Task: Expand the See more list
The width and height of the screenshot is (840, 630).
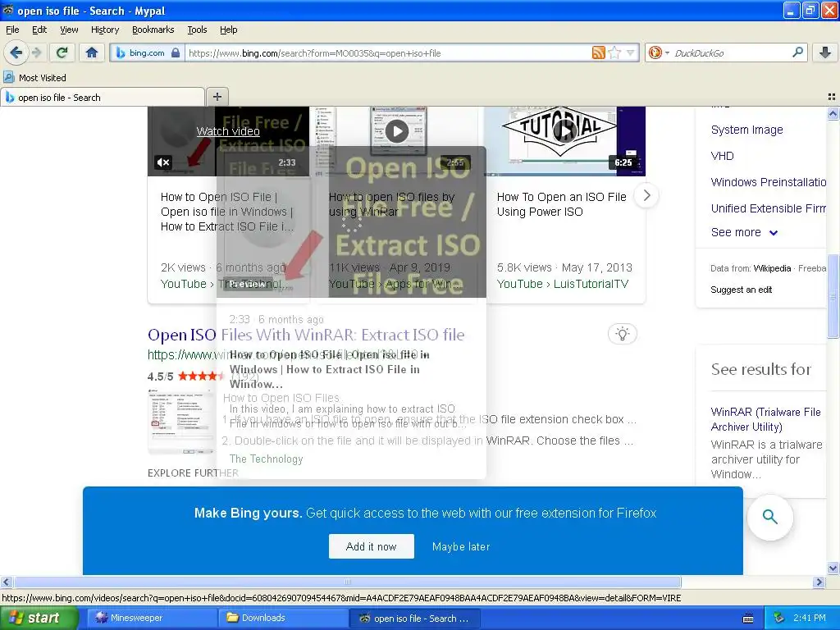Action: point(744,232)
